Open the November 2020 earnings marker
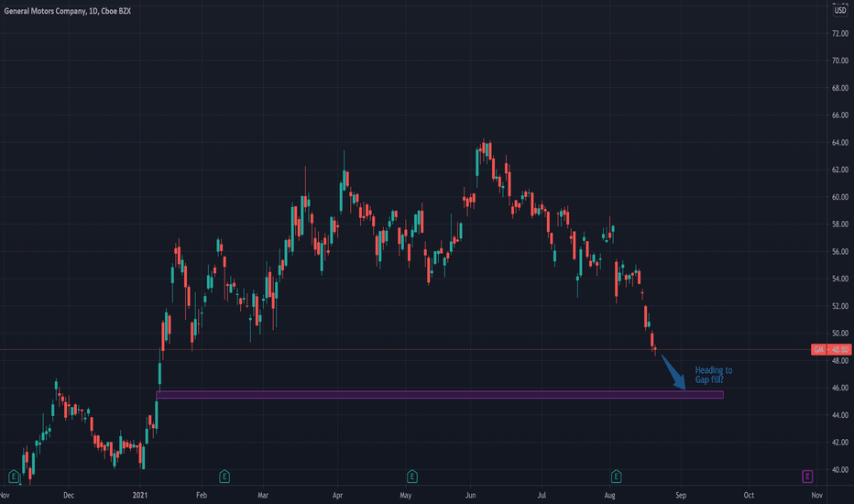854x504 pixels. 14,477
